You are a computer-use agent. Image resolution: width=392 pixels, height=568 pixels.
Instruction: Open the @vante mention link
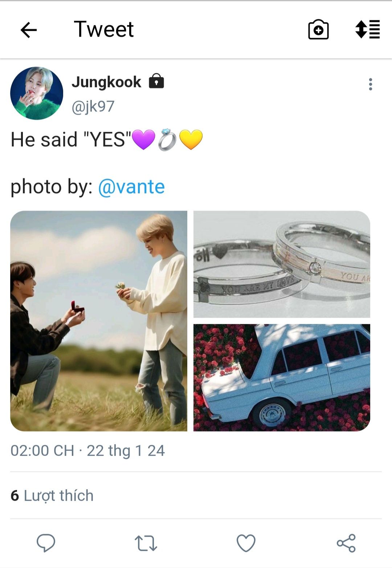131,187
